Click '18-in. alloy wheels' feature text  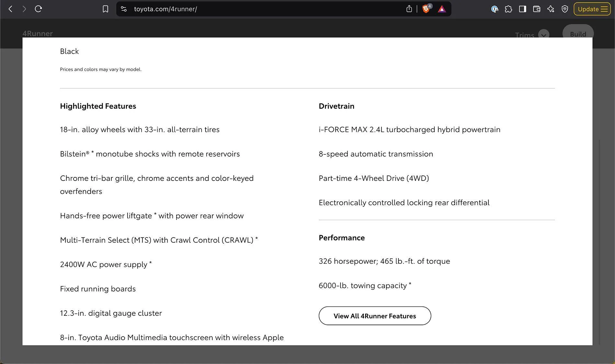pyautogui.click(x=140, y=129)
